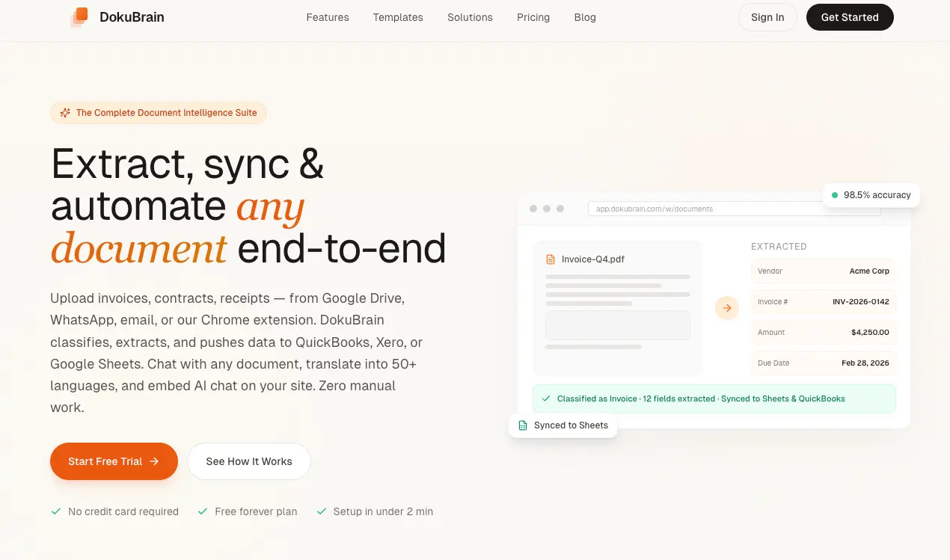Click the arrow icon in Start Free Trial
This screenshot has width=950, height=560.
[154, 461]
